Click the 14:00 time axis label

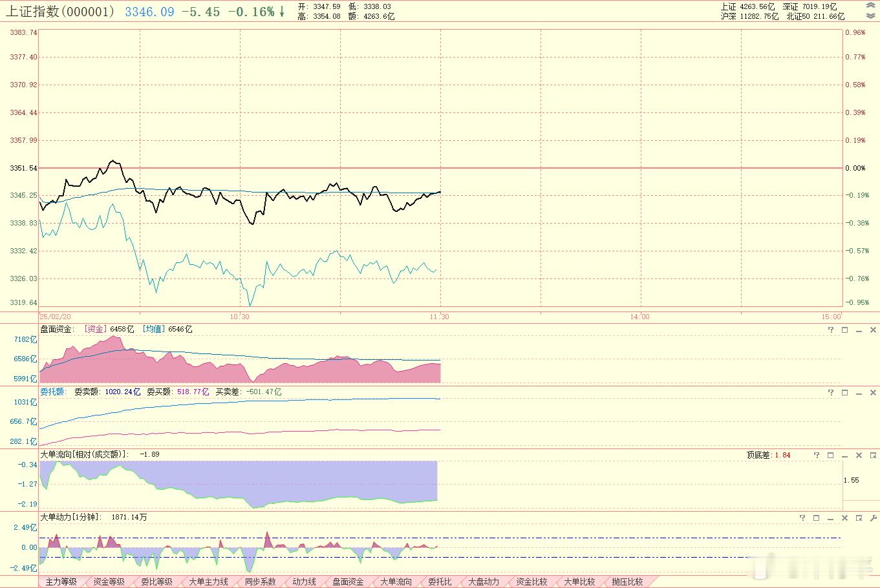coord(639,317)
